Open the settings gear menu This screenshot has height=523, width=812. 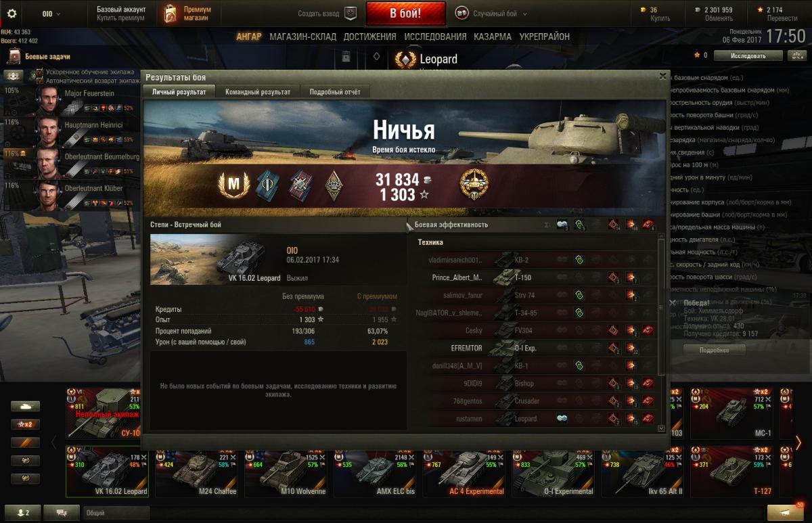tap(12, 14)
